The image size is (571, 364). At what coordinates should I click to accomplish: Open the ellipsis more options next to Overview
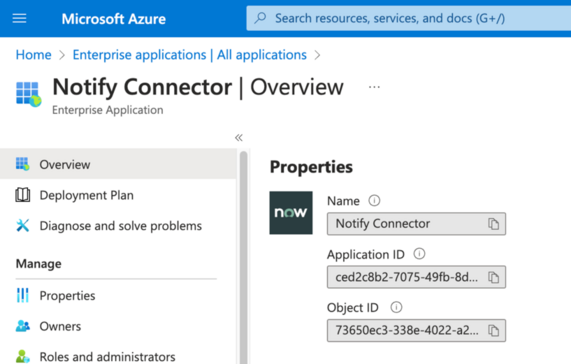tap(374, 87)
